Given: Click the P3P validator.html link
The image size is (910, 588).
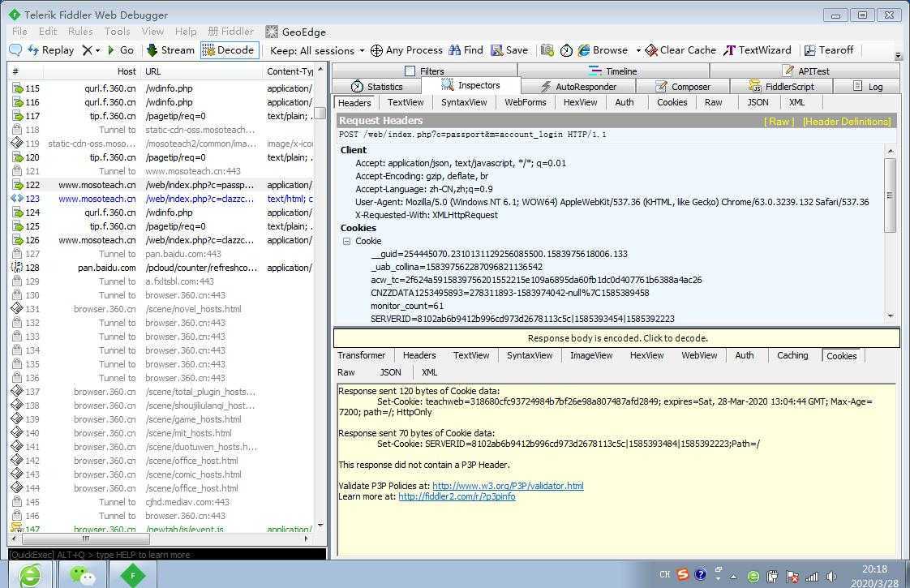Looking at the screenshot, I should pos(508,486).
